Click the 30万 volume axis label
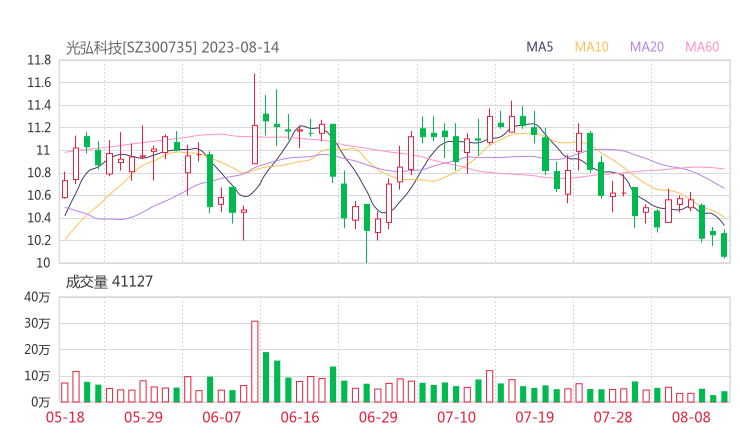 [x=37, y=324]
